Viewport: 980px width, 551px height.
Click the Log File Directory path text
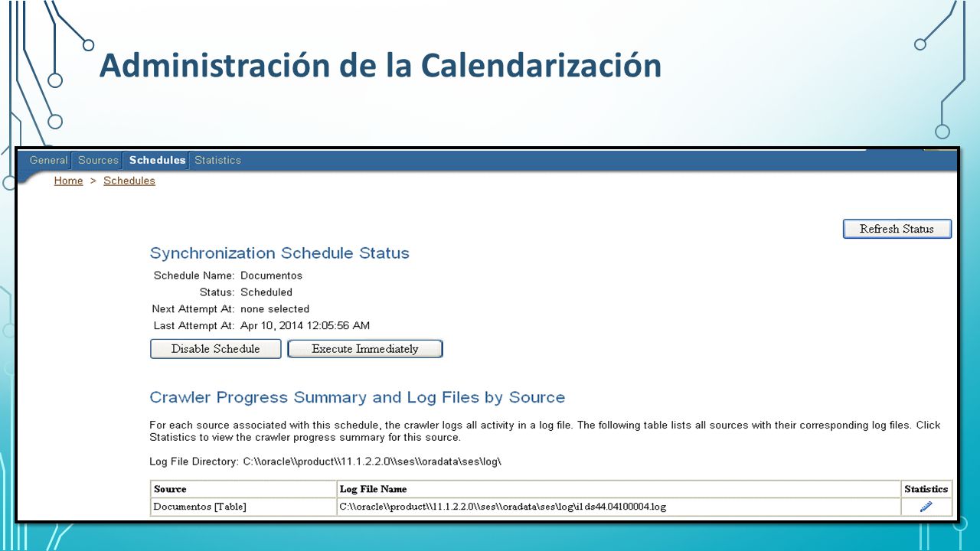(372, 461)
